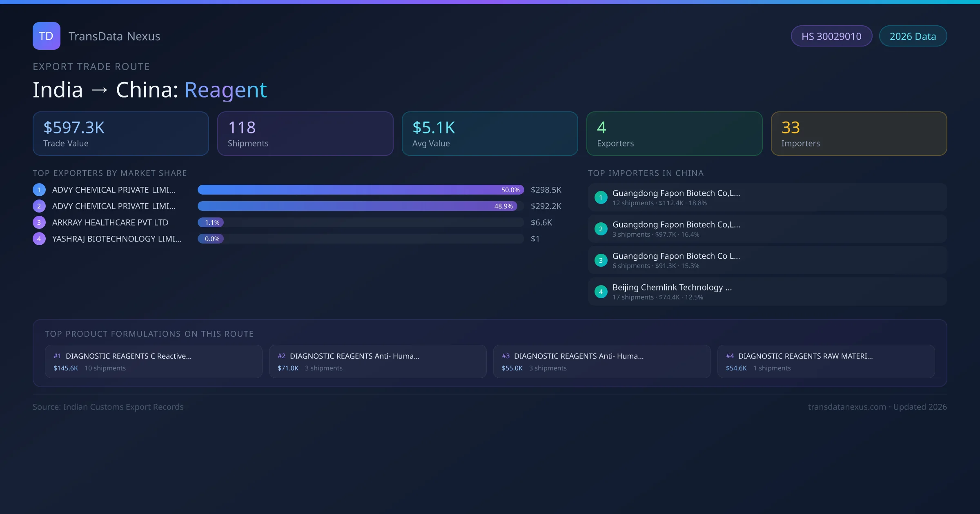This screenshot has height=514, width=980.
Task: Open the $597.3K Trade Value card
Action: [x=120, y=133]
